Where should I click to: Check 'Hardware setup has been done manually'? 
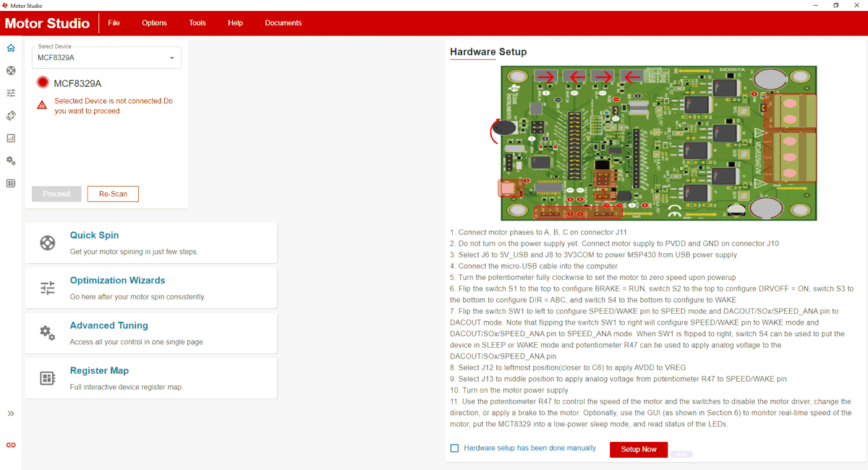pyautogui.click(x=454, y=448)
